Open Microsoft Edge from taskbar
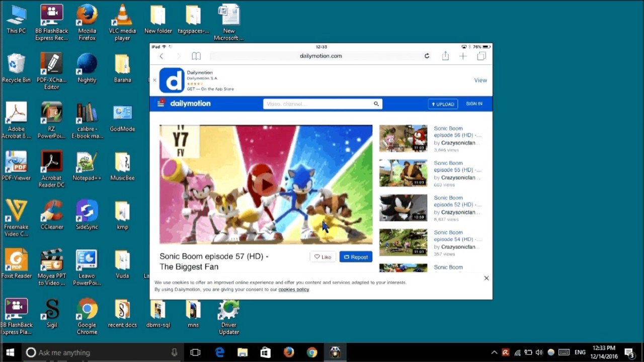644x362 pixels. (x=220, y=352)
